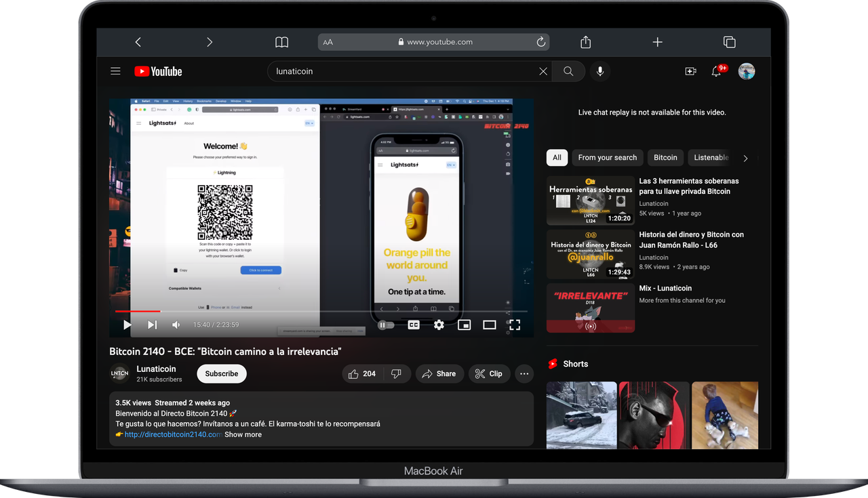
Task: Mute the video volume
Action: [x=176, y=325]
